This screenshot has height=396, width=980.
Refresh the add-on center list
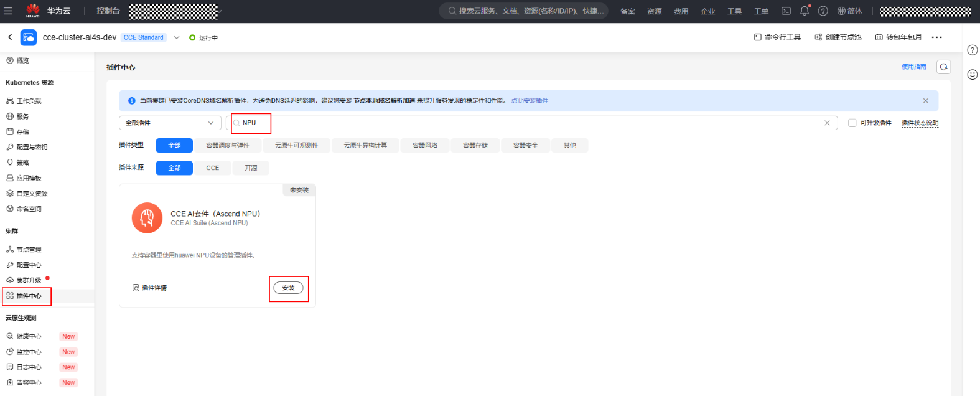click(943, 67)
